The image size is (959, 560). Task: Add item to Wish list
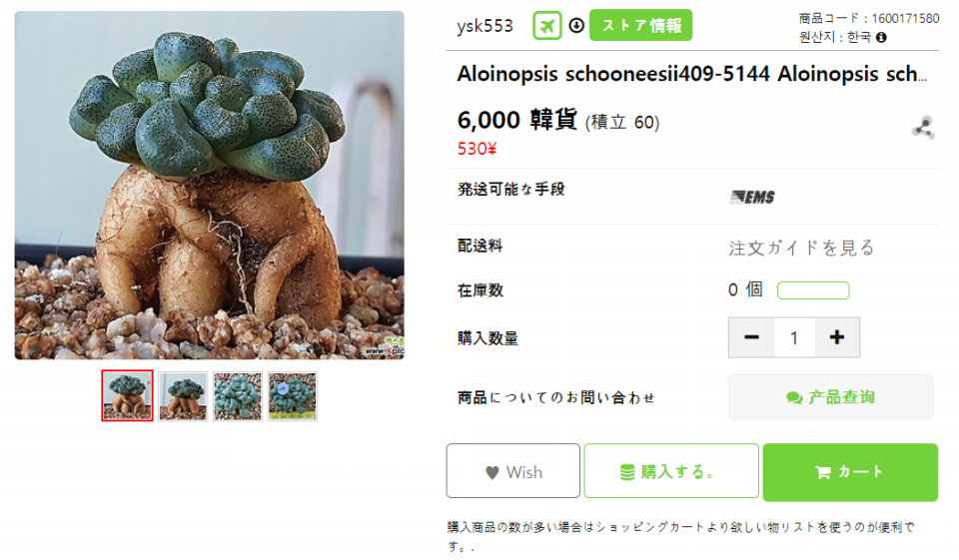point(513,471)
